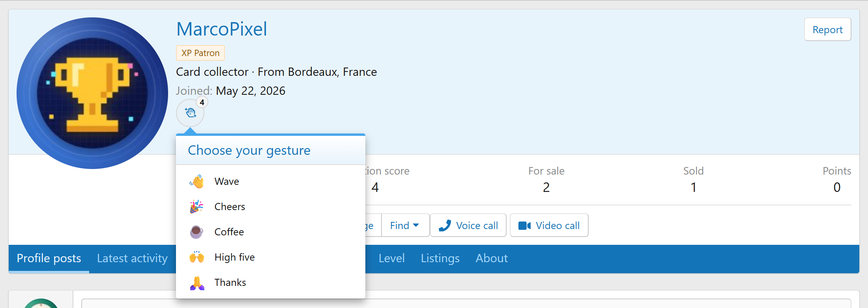Choose the Wave gesture label

(x=226, y=181)
